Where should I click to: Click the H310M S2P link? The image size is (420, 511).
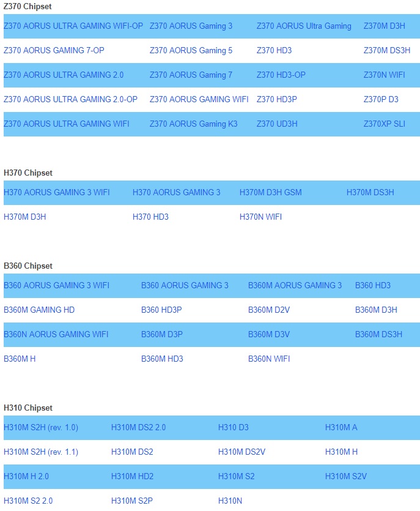click(x=132, y=501)
